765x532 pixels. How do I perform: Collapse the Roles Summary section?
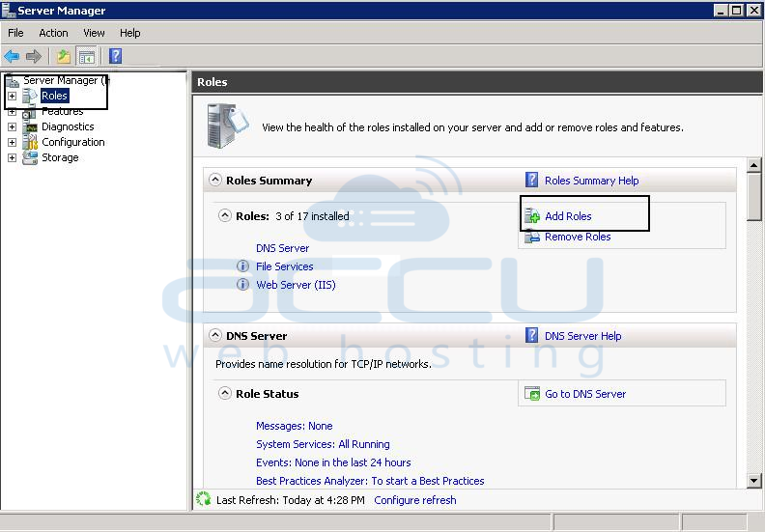(215, 180)
